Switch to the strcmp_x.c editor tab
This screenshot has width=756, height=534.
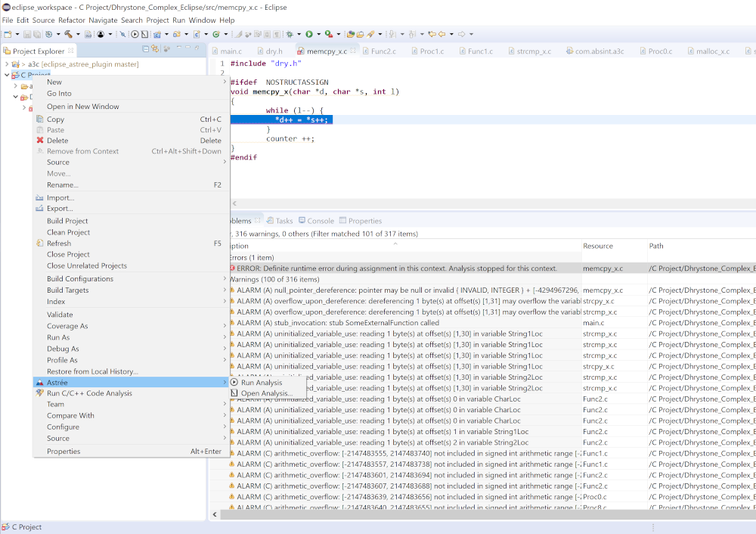click(534, 51)
